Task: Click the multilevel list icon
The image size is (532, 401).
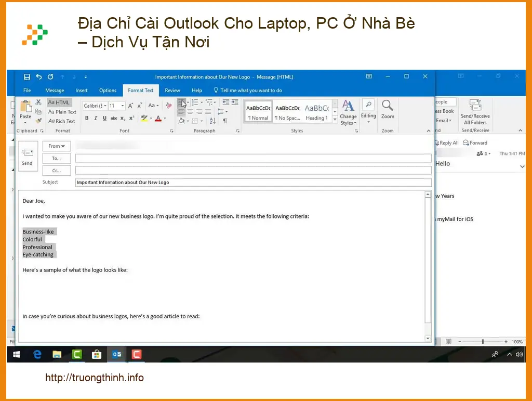Action: [x=209, y=102]
